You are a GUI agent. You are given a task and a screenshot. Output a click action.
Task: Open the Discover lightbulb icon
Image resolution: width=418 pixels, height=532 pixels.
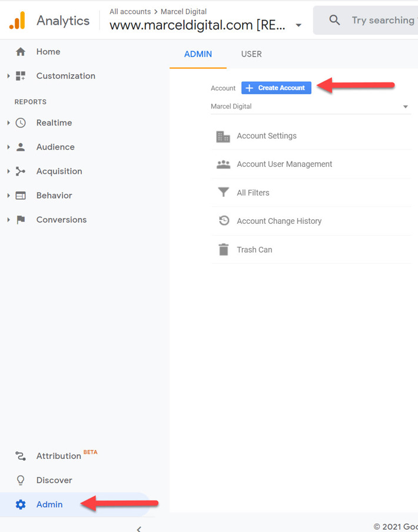pos(21,480)
